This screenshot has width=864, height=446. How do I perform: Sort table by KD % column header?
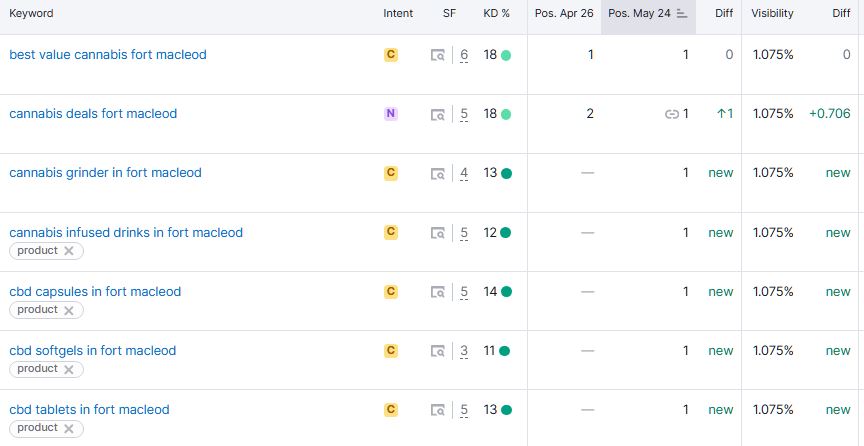[497, 14]
